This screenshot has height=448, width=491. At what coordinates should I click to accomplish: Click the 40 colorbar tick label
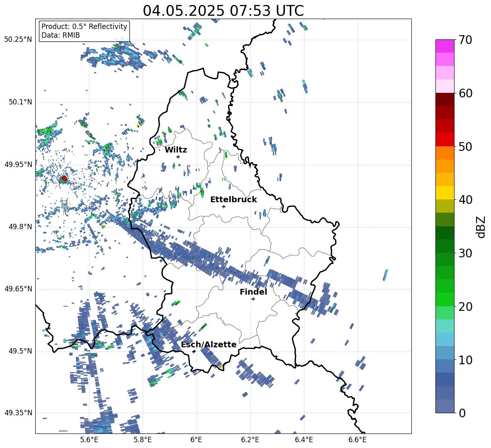point(465,200)
